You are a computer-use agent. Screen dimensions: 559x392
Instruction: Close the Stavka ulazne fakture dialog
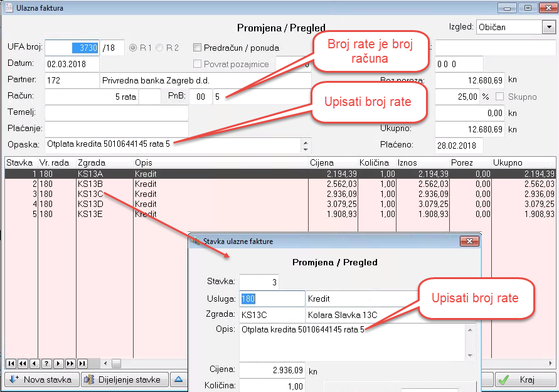point(469,241)
